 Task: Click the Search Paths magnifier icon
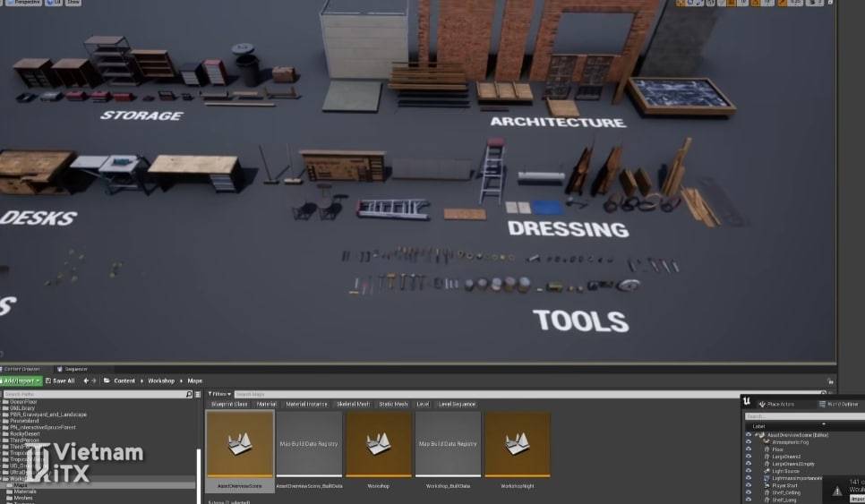click(x=188, y=394)
